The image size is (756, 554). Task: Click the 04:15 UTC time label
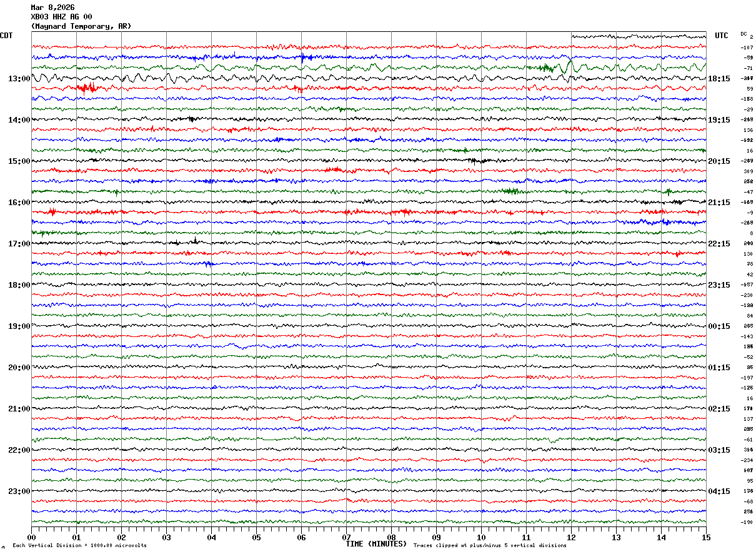719,491
